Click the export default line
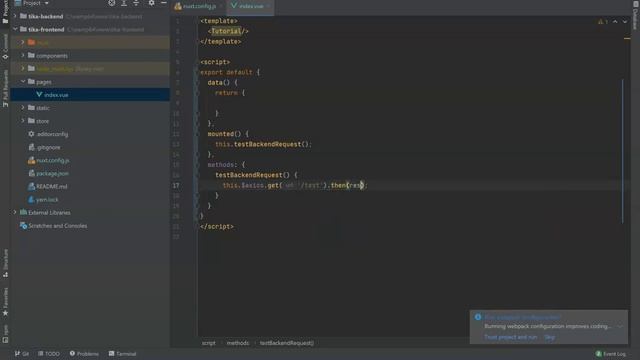 click(230, 72)
